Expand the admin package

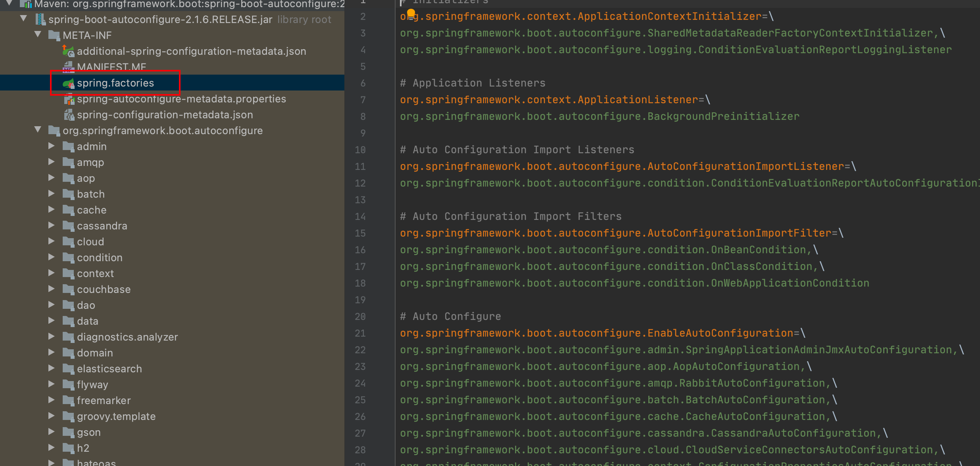[51, 146]
